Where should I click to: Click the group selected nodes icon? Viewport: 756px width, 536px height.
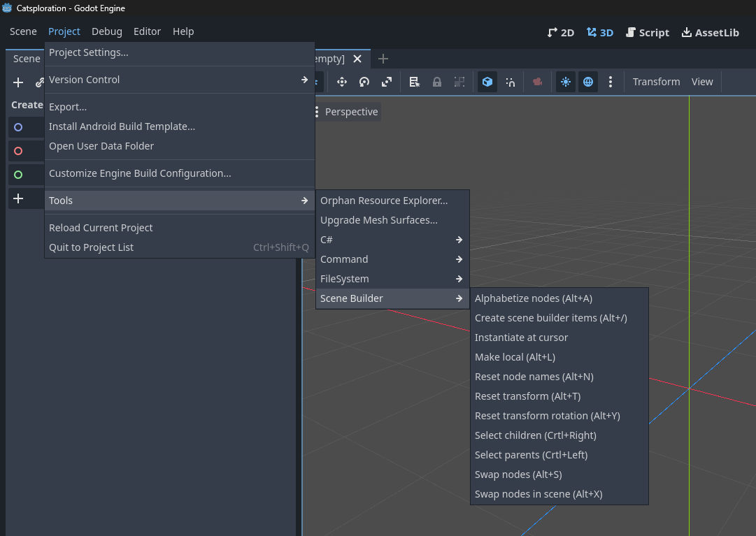pos(459,82)
